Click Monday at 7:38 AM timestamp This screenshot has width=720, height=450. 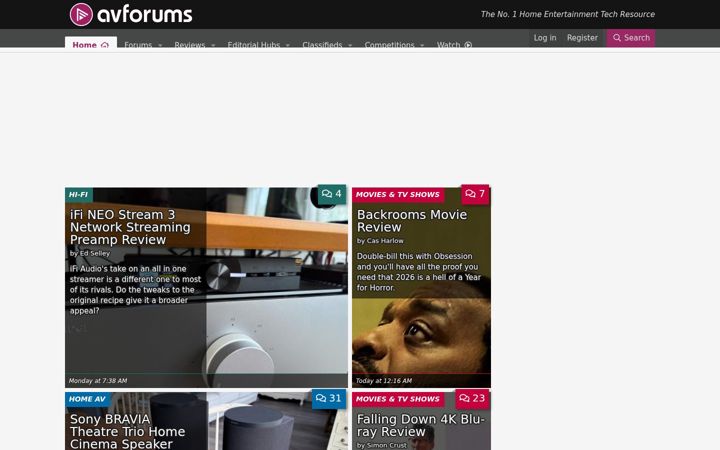pyautogui.click(x=98, y=381)
